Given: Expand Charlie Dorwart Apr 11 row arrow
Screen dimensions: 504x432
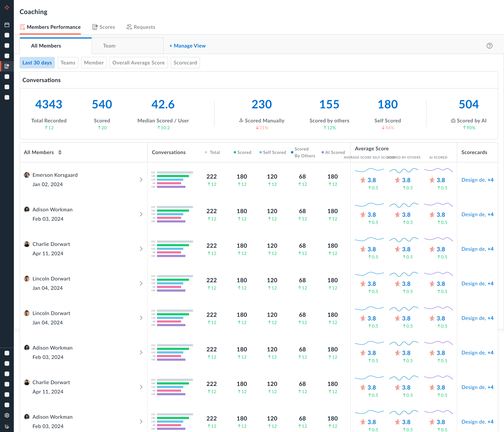Looking at the screenshot, I should 141,249.
